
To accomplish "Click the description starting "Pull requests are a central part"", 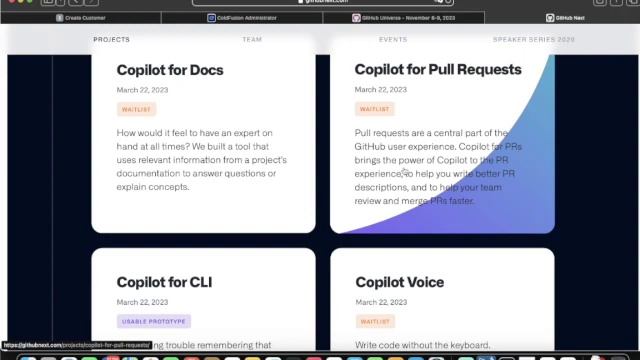I will 438,167.
